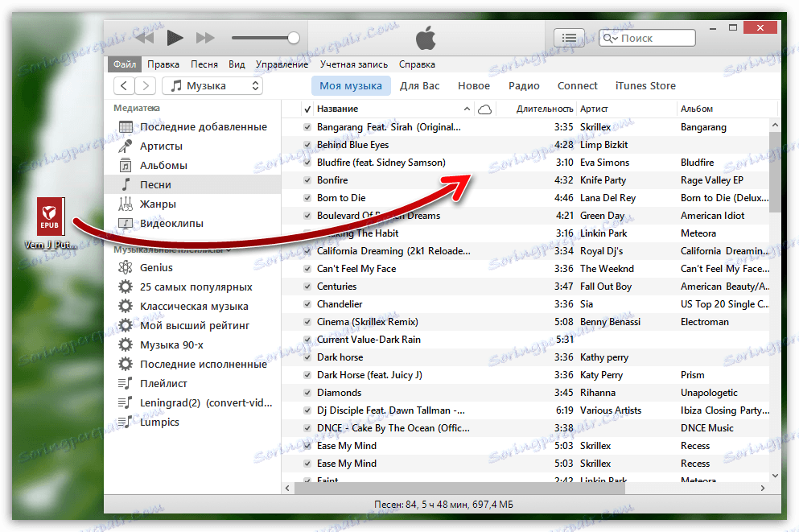The height and width of the screenshot is (532, 799).
Task: Sort by the Альбом column header
Action: (697, 109)
